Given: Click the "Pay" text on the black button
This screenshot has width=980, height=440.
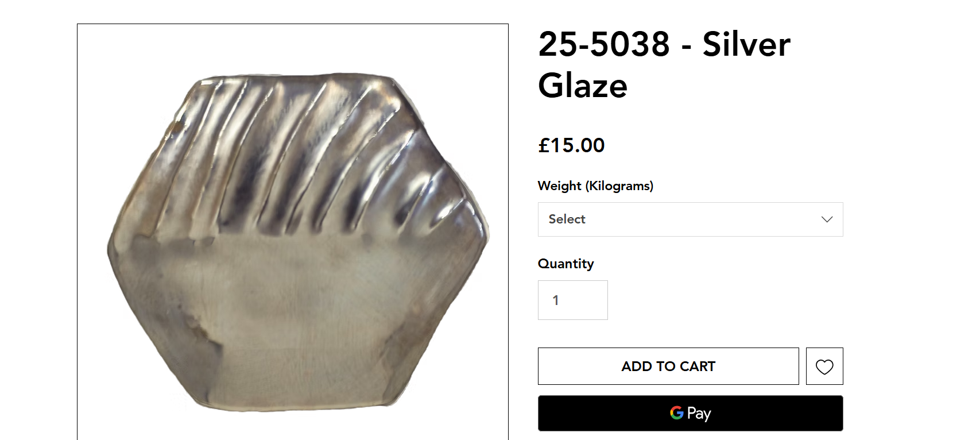Looking at the screenshot, I should coord(699,414).
